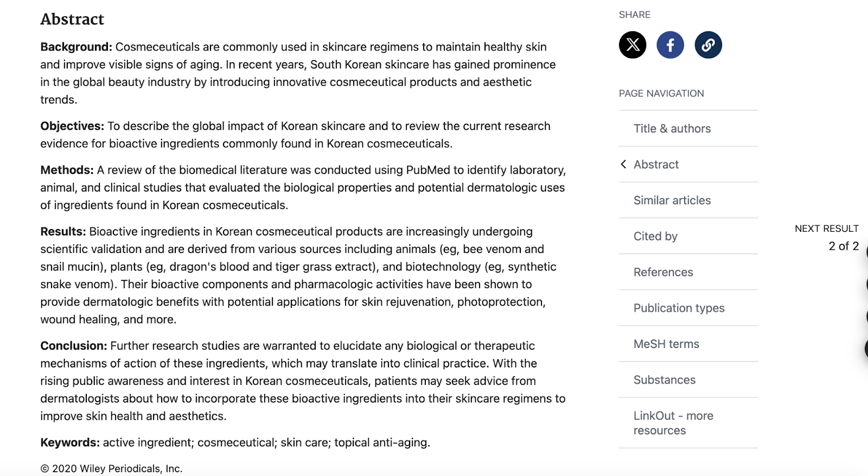Image resolution: width=868 pixels, height=476 pixels.
Task: Click the PAGE NAVIGATION header
Action: coord(661,93)
